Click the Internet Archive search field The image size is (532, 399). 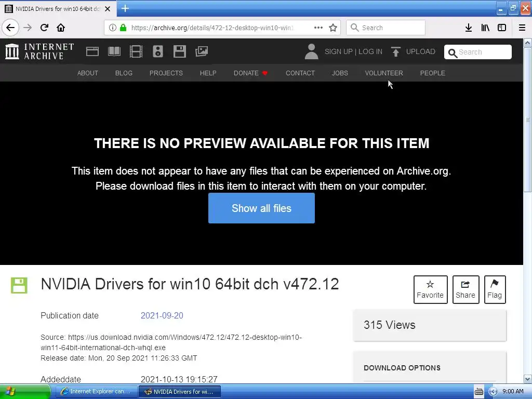[478, 52]
